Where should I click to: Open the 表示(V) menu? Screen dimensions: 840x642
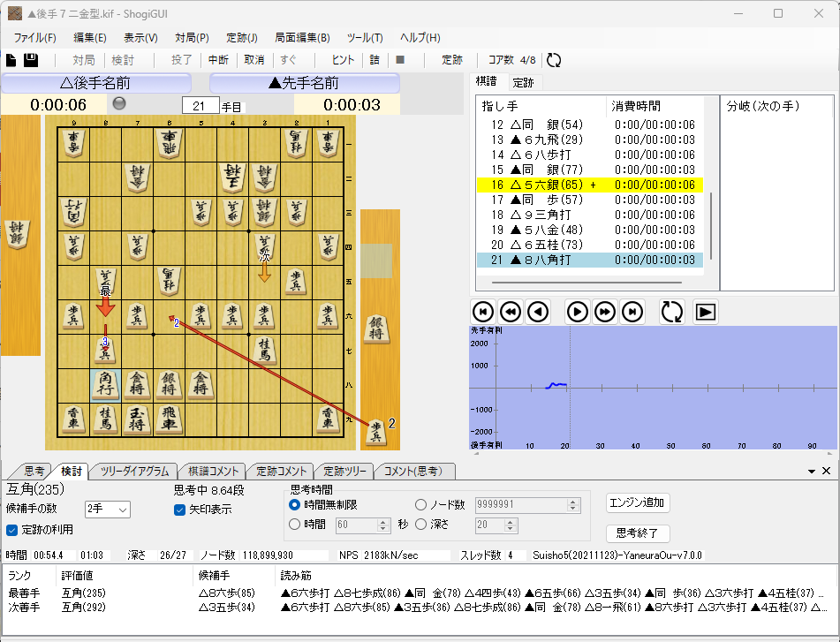coord(140,38)
